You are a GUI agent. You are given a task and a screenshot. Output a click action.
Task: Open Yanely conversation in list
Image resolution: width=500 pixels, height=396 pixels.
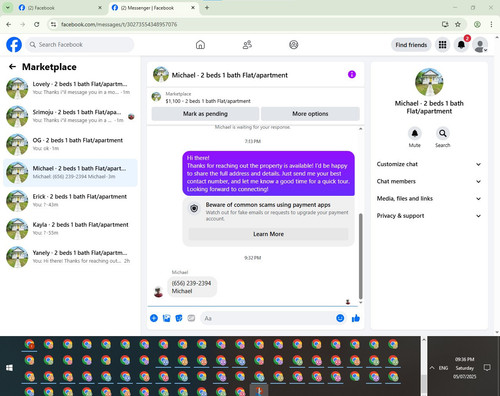pyautogui.click(x=70, y=257)
